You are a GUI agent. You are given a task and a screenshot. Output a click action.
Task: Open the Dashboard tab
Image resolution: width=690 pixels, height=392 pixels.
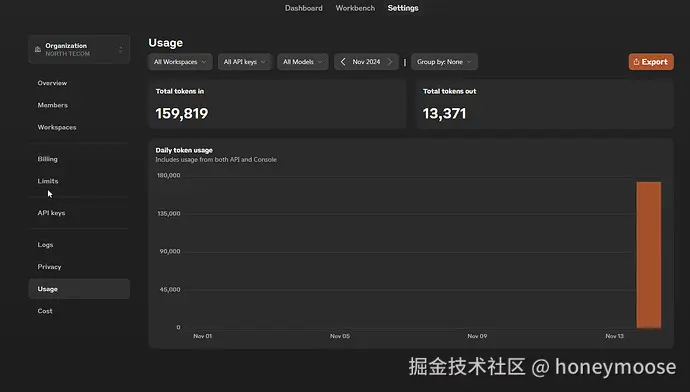coord(304,8)
